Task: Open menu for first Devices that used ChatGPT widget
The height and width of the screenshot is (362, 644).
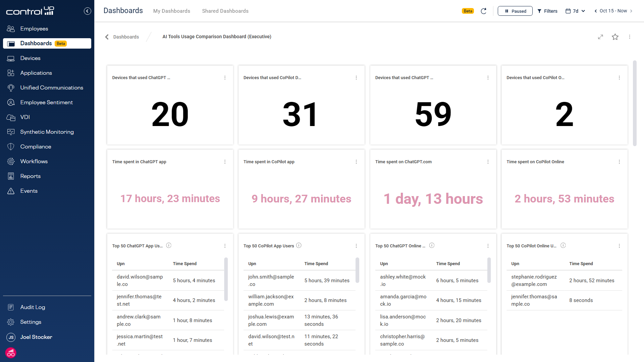Action: click(x=225, y=78)
